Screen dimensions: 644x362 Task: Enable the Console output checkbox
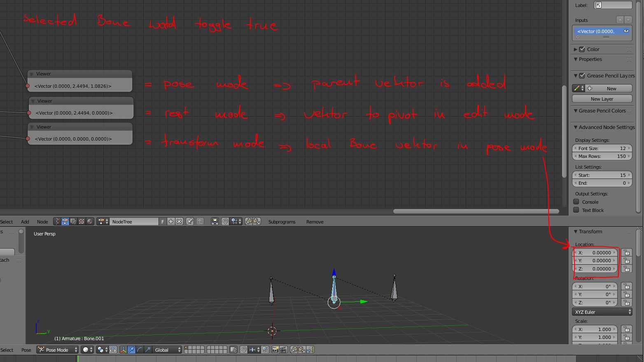point(576,202)
